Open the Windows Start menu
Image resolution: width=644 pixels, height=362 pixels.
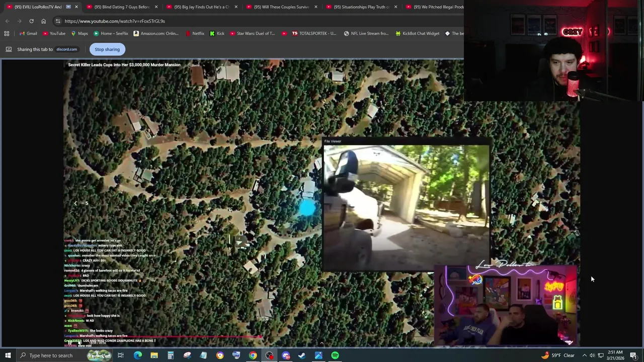point(8,355)
